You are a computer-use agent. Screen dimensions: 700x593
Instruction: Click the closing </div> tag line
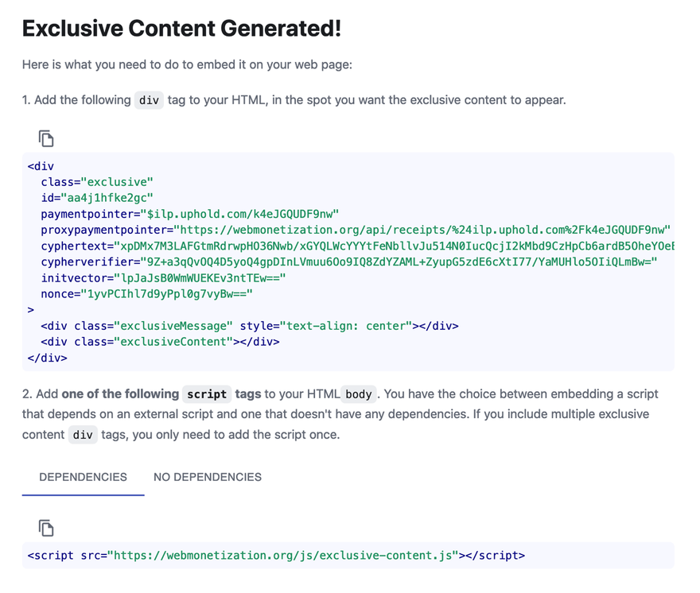47,358
